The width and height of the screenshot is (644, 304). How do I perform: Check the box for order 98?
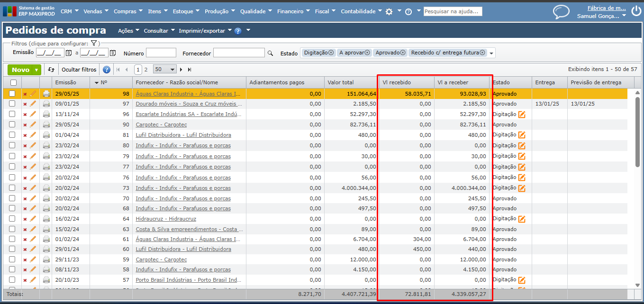(x=12, y=93)
